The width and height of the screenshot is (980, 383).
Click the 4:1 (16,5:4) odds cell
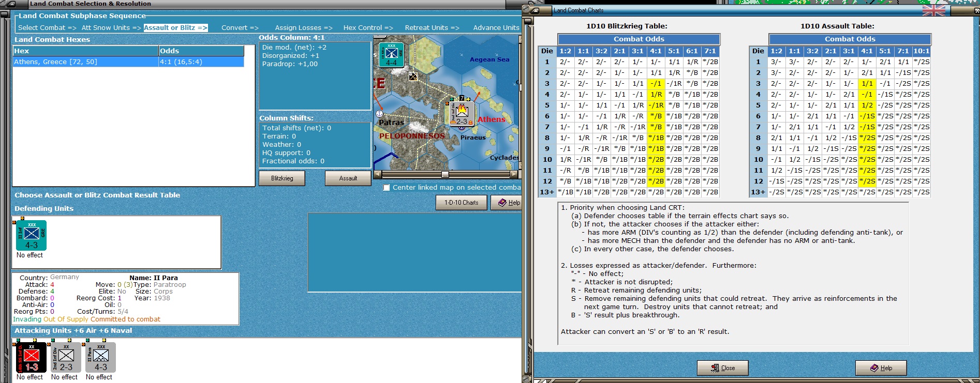(201, 62)
